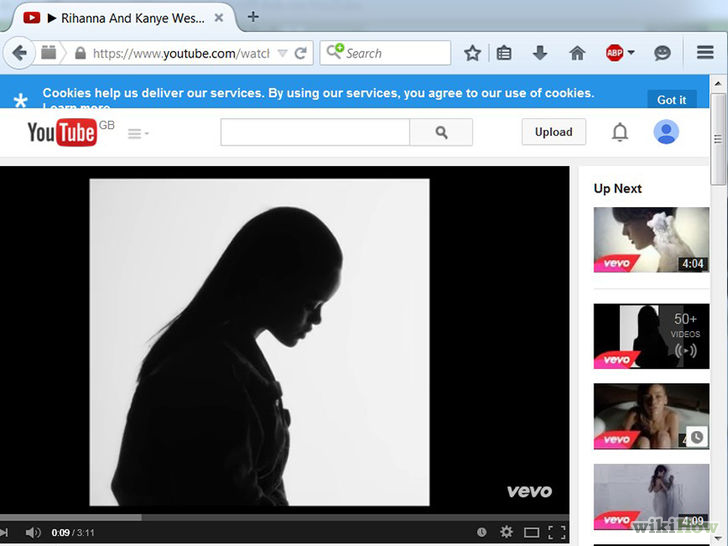Screen dimensions: 728x546
Task: Skip to next video with player button
Action: pos(4,533)
